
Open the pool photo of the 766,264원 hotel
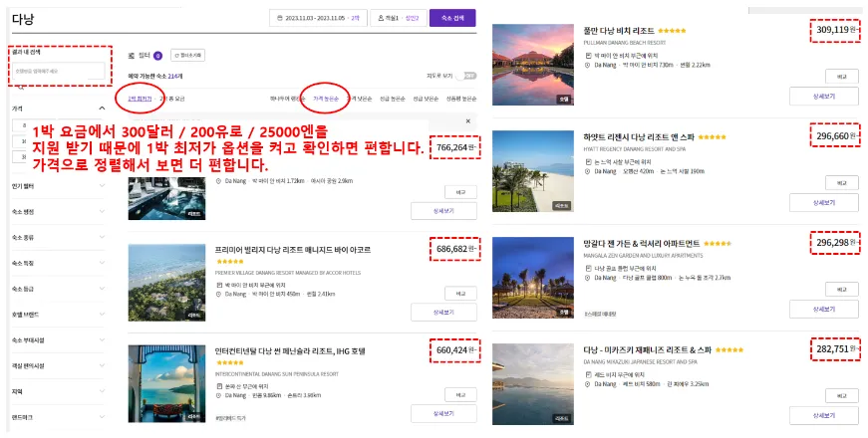(x=166, y=198)
